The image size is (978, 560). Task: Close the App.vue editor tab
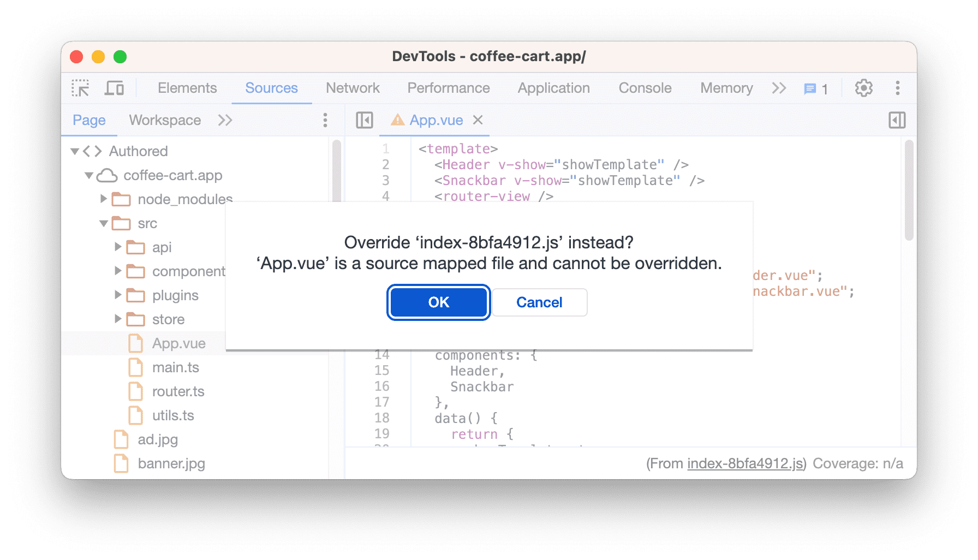click(x=478, y=120)
